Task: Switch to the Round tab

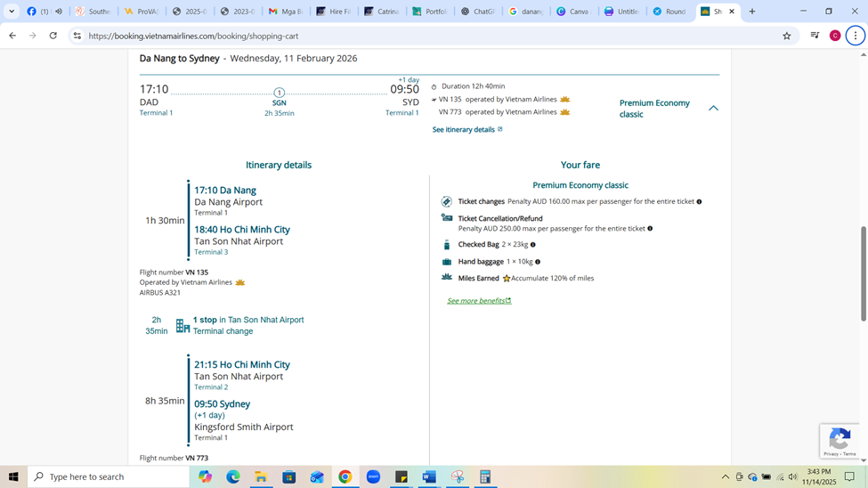Action: pos(669,11)
